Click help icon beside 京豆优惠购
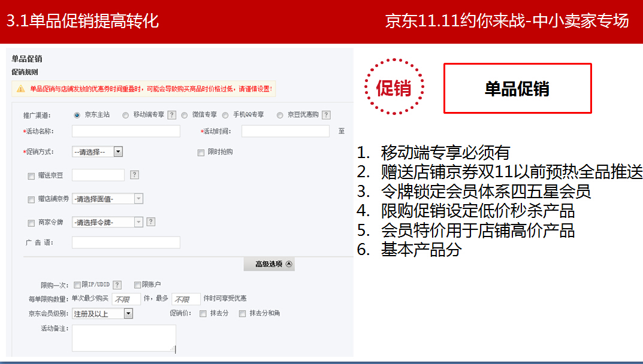Image resolution: width=643 pixels, height=364 pixels. 326,115
